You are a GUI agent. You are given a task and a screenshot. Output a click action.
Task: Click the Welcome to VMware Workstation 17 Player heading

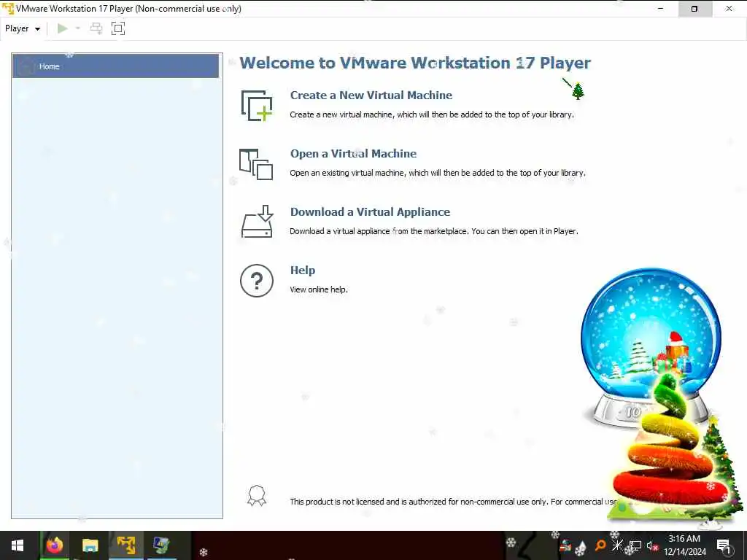click(x=415, y=63)
